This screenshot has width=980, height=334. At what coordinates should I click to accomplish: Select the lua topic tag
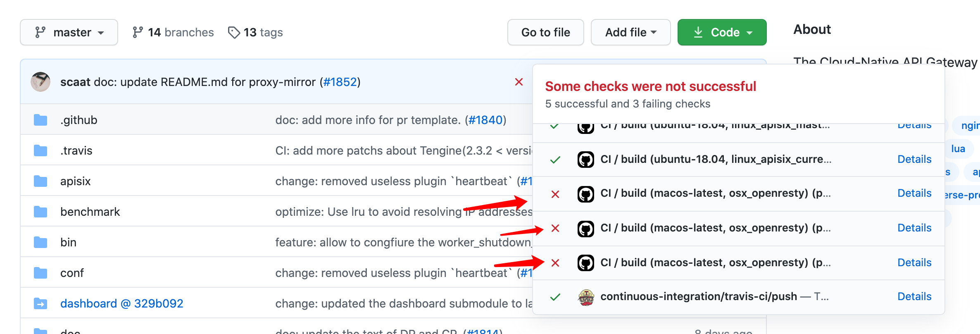coord(959,148)
